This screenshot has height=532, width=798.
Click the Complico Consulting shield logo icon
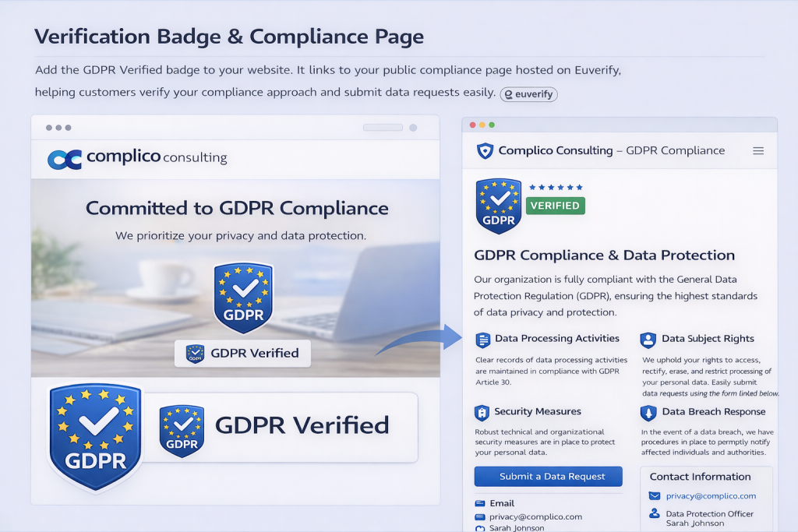(x=485, y=151)
